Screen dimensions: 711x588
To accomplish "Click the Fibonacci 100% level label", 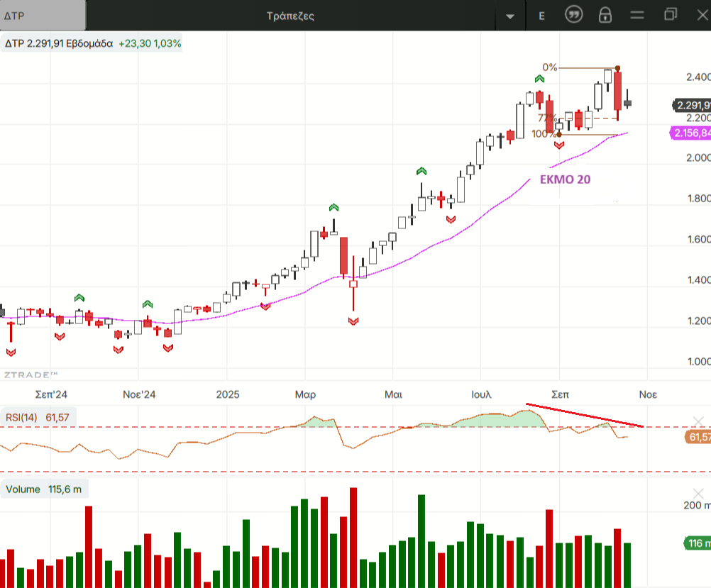I will coord(543,134).
